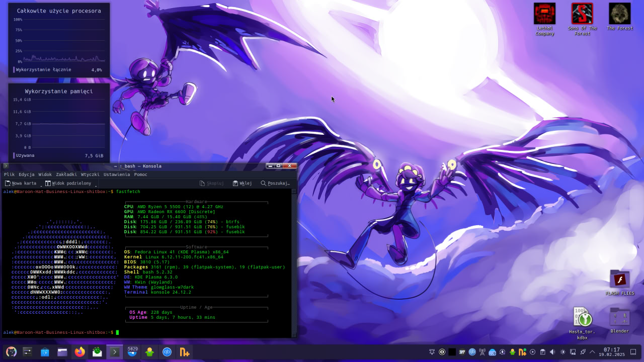Open the brightness tray icon
Viewport: 644px width, 362px height.
click(562, 352)
